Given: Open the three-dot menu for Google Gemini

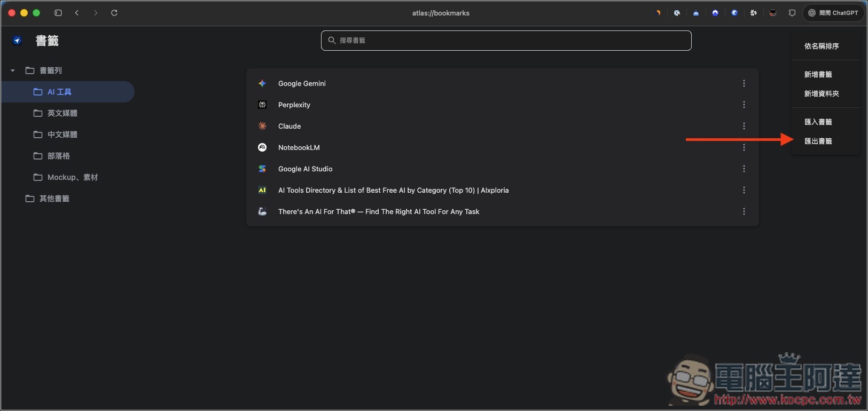Looking at the screenshot, I should coord(744,83).
